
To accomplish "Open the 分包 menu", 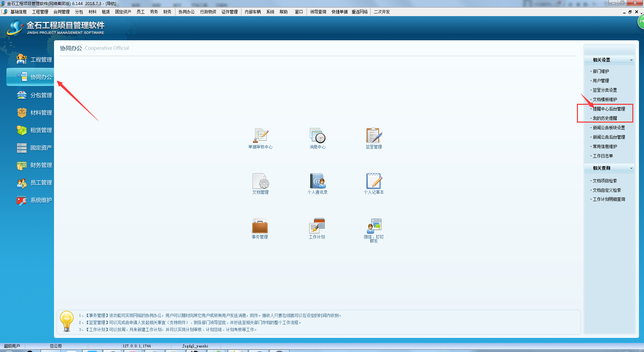I will point(79,12).
